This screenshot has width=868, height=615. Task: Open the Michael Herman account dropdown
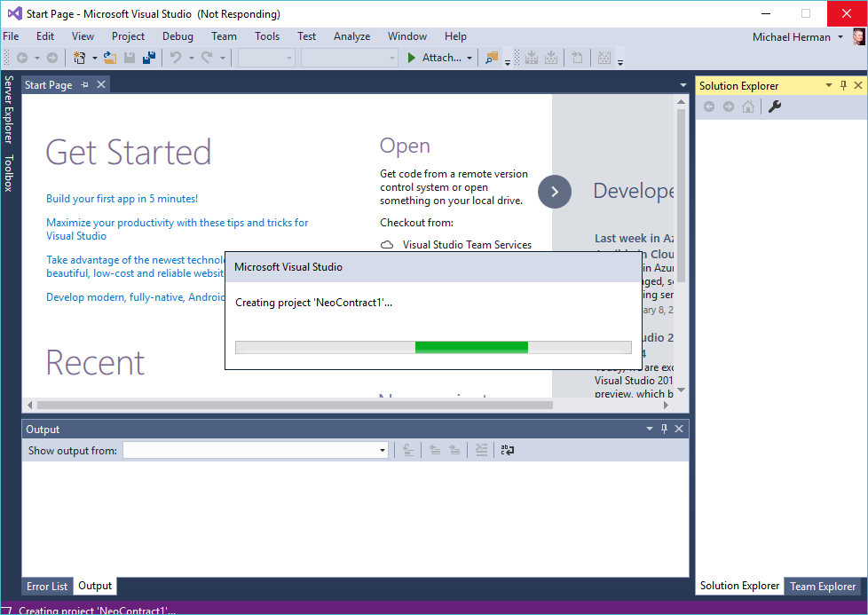click(840, 37)
